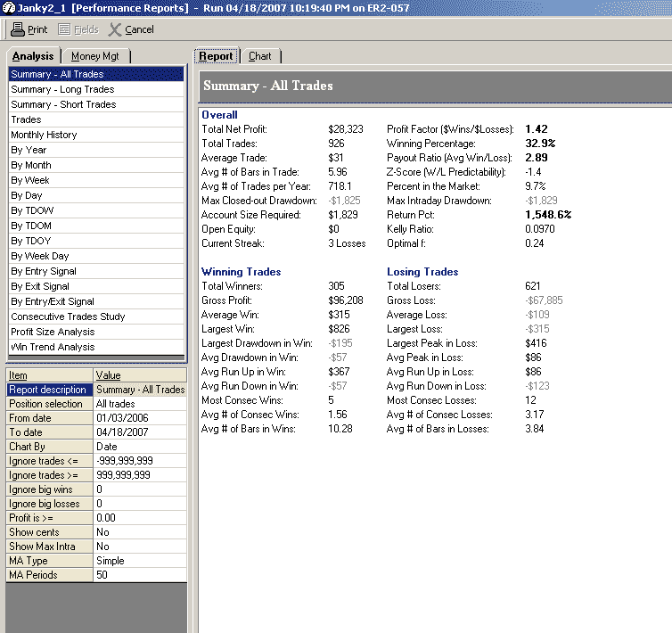Select Win Trend Analysis item

53,347
